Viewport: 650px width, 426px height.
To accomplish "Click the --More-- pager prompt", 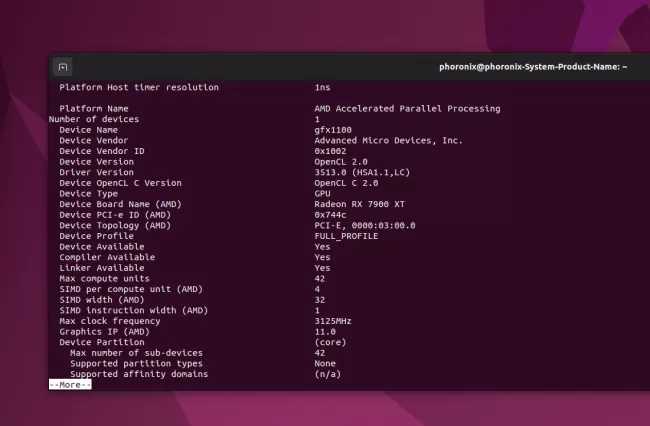I will click(70, 385).
